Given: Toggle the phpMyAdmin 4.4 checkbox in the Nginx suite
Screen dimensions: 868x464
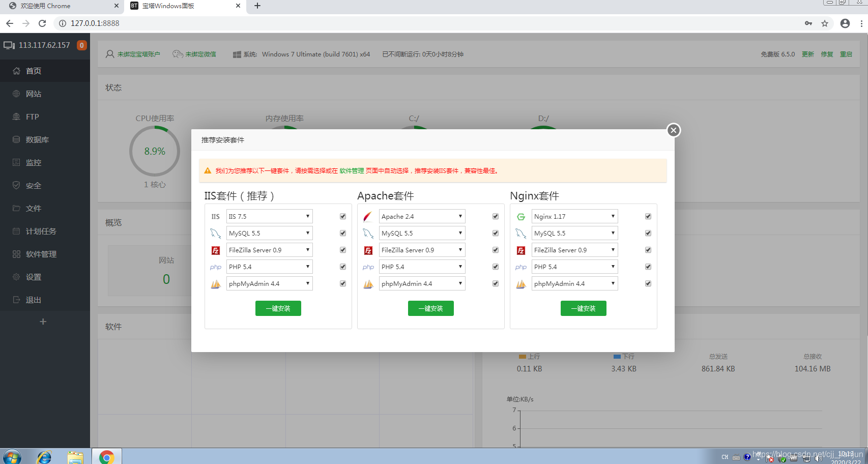Looking at the screenshot, I should point(648,283).
